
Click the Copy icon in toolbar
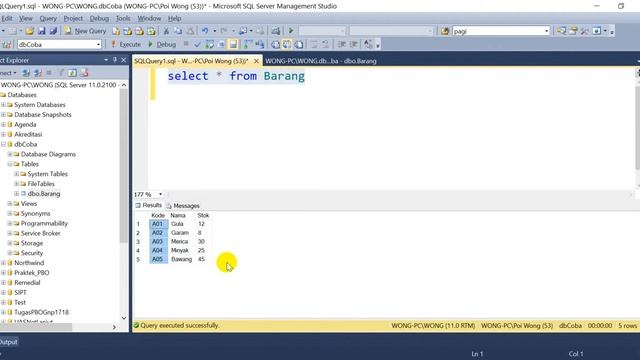click(178, 31)
